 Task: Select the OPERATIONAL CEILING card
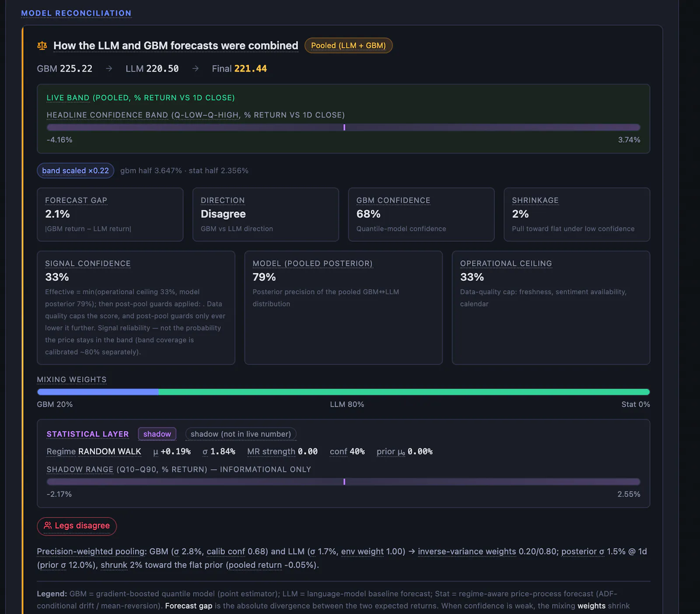tap(551, 308)
